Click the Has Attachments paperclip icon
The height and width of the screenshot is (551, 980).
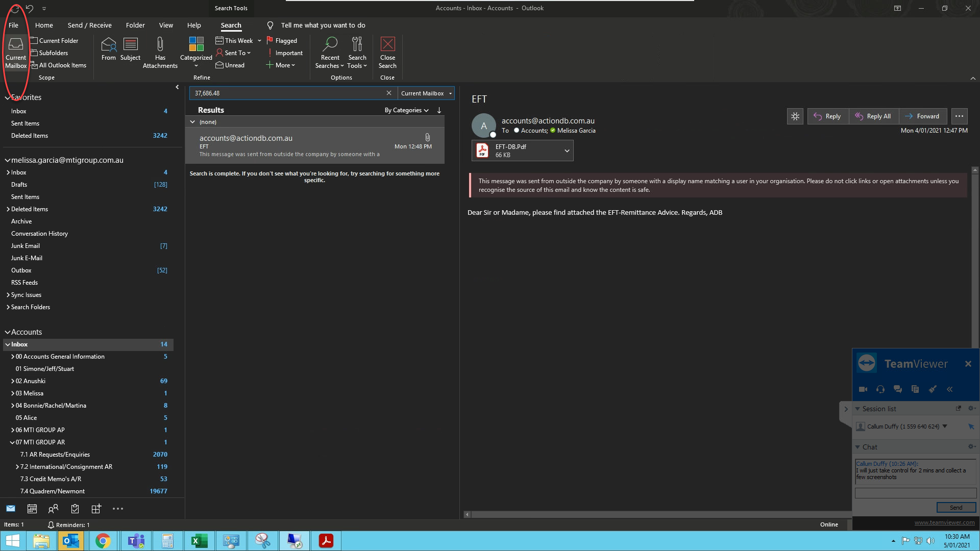point(160,45)
